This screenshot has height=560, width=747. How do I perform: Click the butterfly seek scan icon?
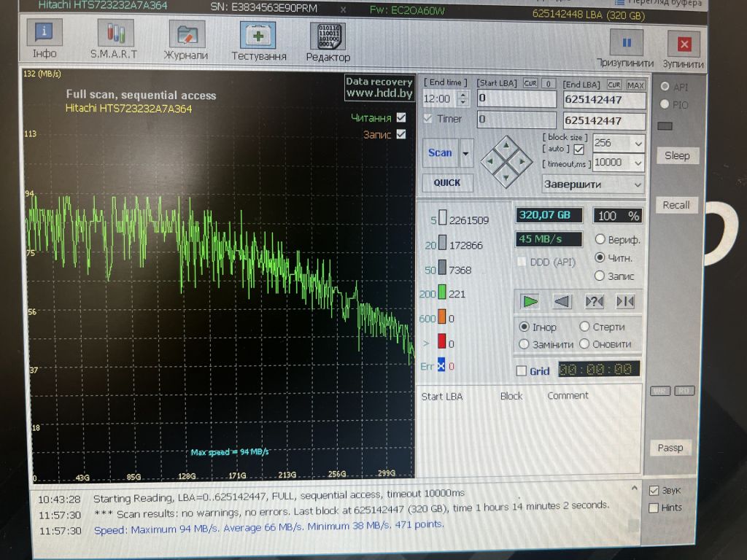pyautogui.click(x=625, y=301)
